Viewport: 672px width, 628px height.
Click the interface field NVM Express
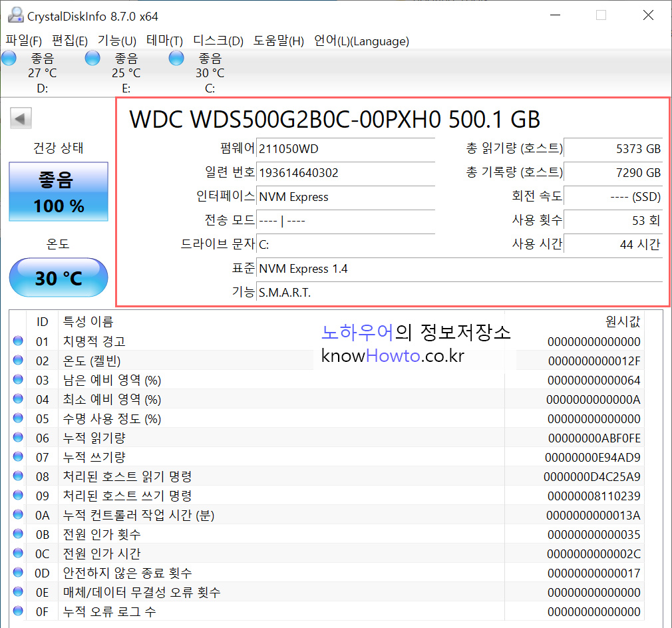point(345,197)
